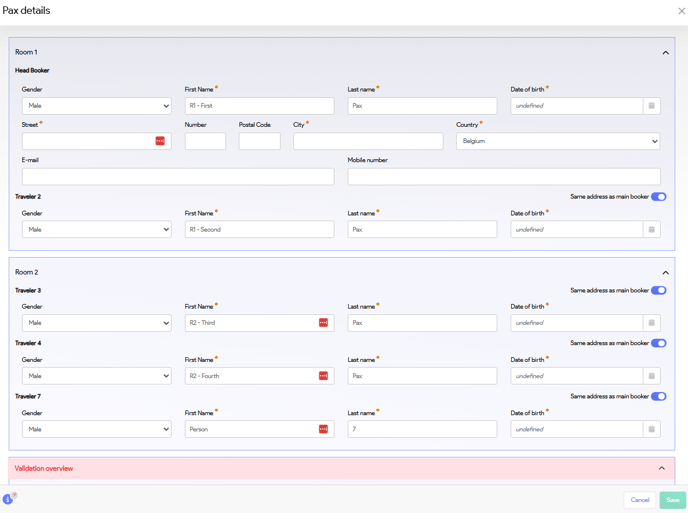Viewport: 688px width, 513px height.
Task: Open Traveler 2 date of birth calendar icon
Action: 651,230
